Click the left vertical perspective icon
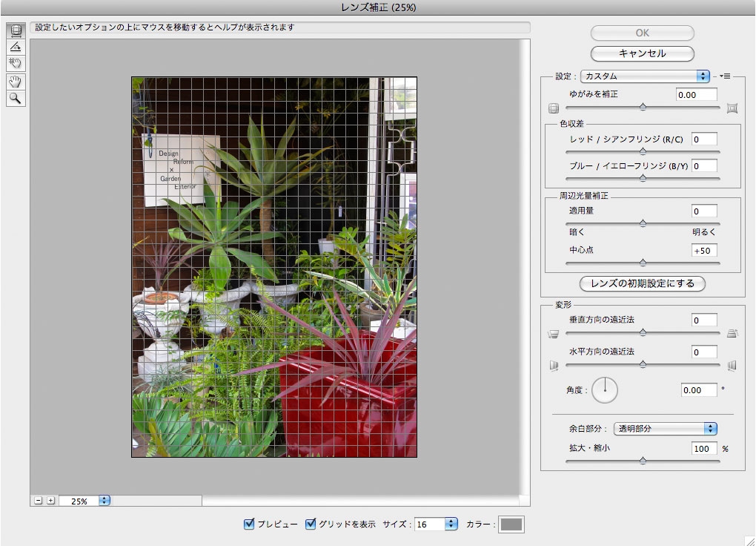756x546 pixels. coord(554,334)
